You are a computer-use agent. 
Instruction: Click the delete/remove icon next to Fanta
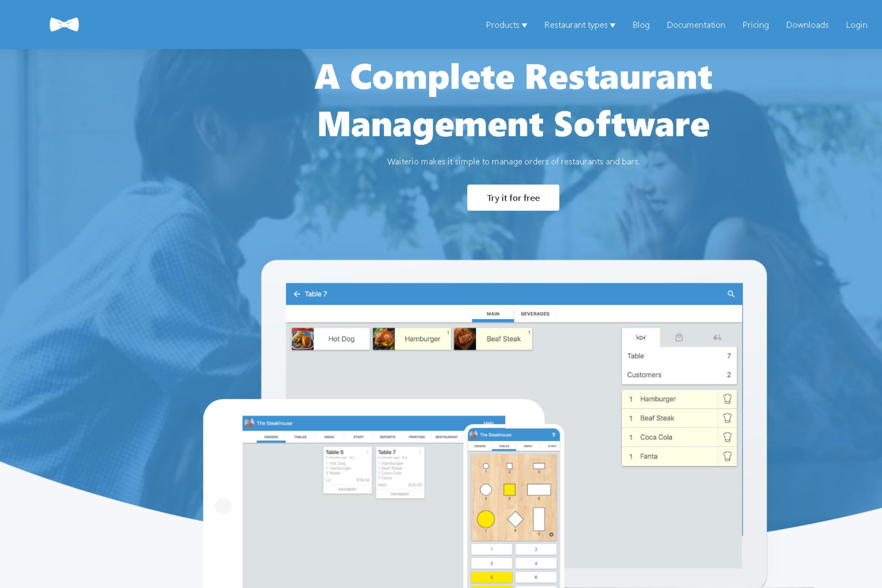pyautogui.click(x=727, y=456)
